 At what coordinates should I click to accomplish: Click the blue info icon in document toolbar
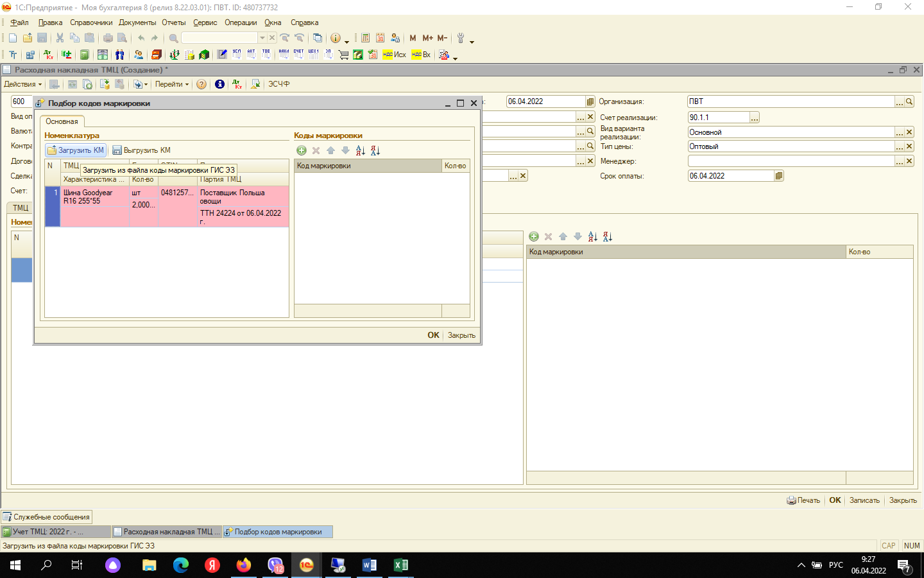pyautogui.click(x=219, y=84)
